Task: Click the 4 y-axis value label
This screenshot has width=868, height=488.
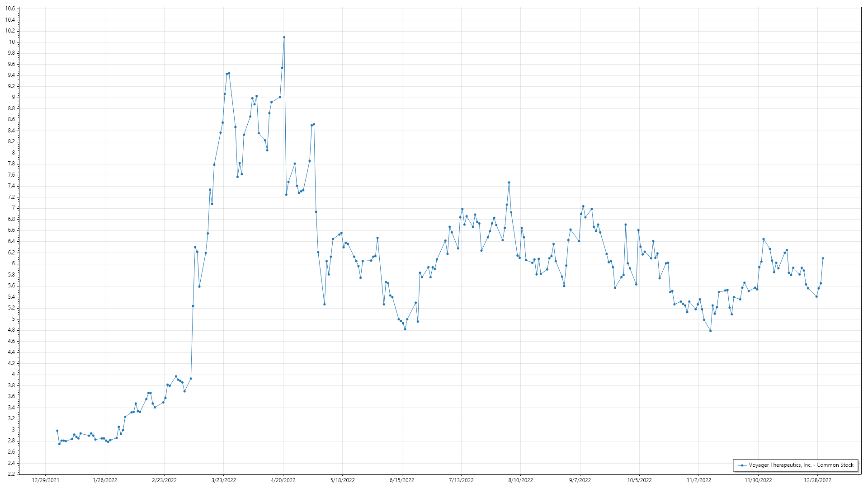Action: click(14, 374)
